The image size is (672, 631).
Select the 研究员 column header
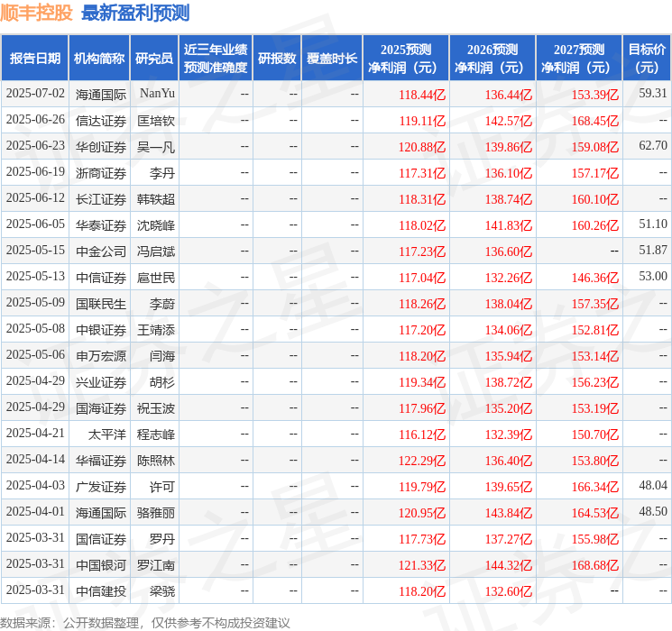point(154,59)
